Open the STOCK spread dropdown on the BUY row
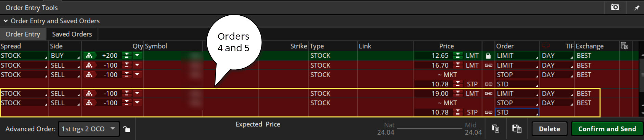The height and width of the screenshot is (140, 644). pyautogui.click(x=24, y=55)
